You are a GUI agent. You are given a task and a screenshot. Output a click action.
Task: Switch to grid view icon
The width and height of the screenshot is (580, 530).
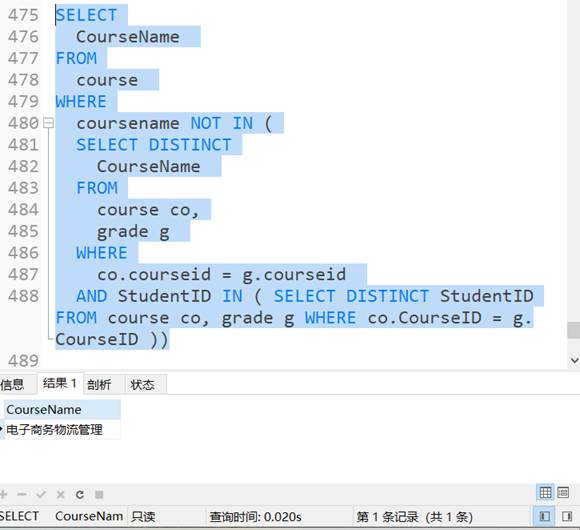pyautogui.click(x=545, y=493)
